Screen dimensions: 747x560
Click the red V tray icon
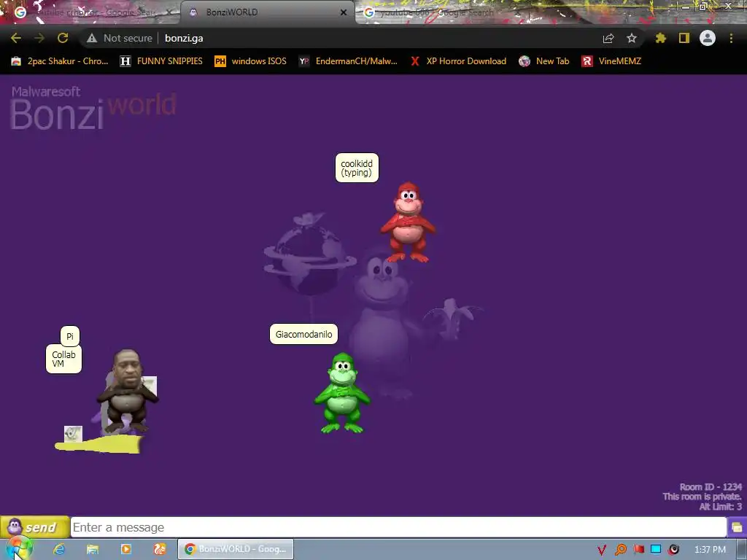(x=602, y=550)
